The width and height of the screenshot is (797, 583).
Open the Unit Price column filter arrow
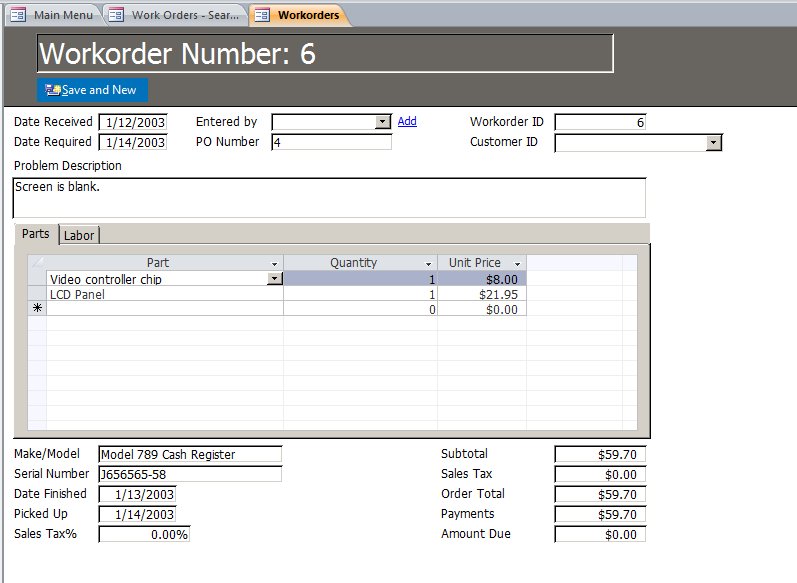coord(517,264)
